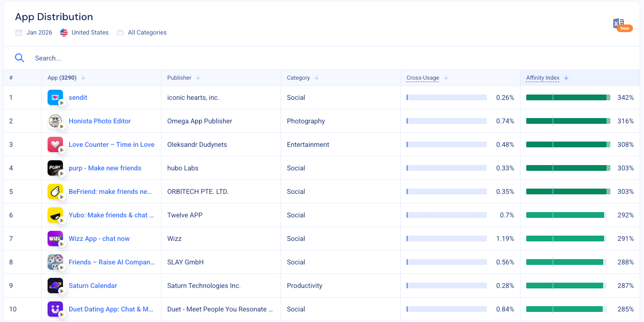Click the Saturn Calendar app icon

click(55, 286)
